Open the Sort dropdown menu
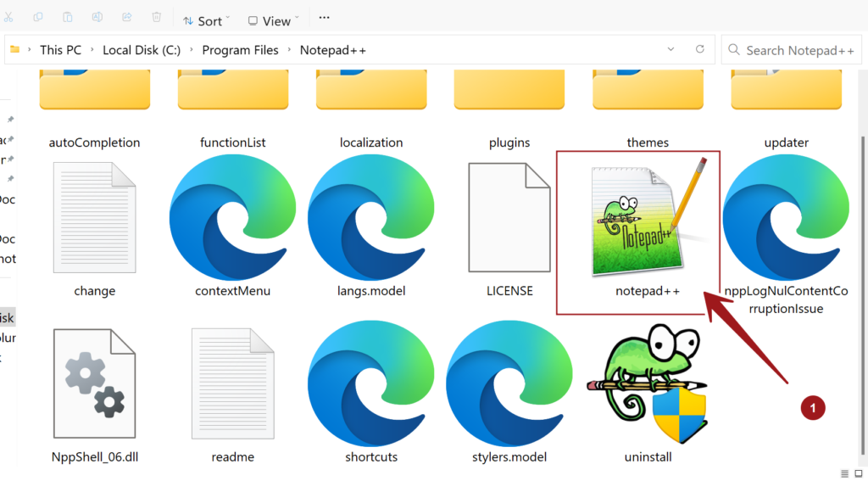The height and width of the screenshot is (481, 868). click(x=206, y=20)
